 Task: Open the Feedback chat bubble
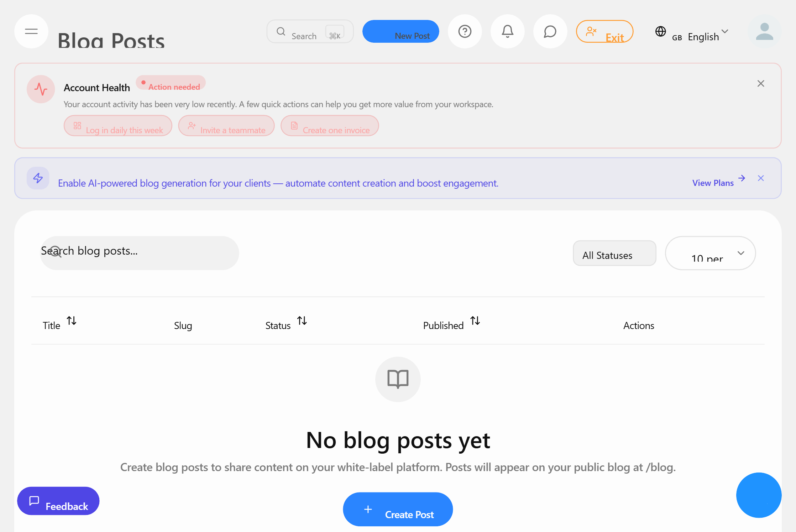58,501
